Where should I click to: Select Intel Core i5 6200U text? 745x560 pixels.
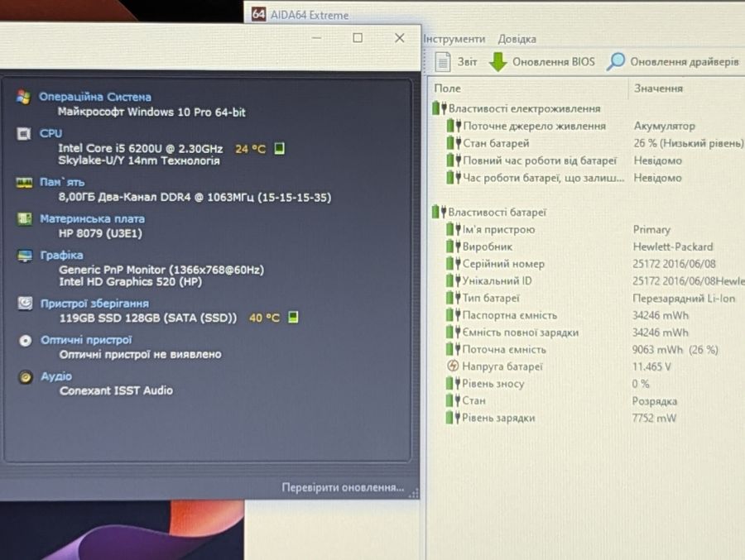coord(141,149)
